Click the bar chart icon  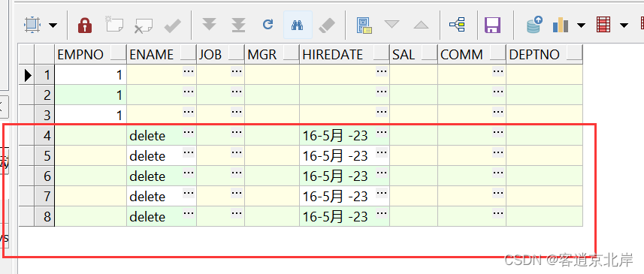point(561,25)
